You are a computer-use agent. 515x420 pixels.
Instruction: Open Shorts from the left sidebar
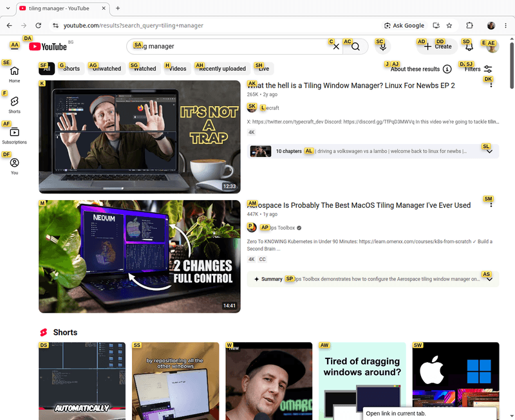point(14,105)
